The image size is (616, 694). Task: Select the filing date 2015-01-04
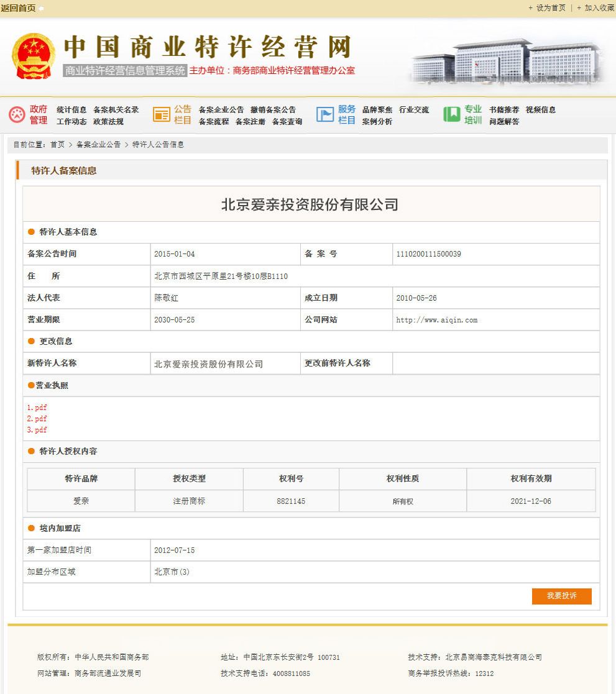(x=175, y=254)
